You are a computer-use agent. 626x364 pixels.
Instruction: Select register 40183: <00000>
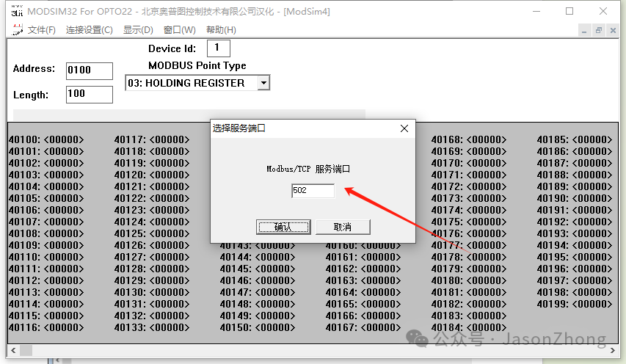point(469,316)
